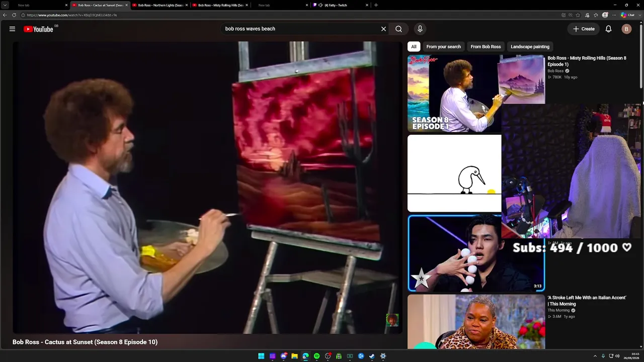Run the search with the magnifier button

[x=398, y=29]
